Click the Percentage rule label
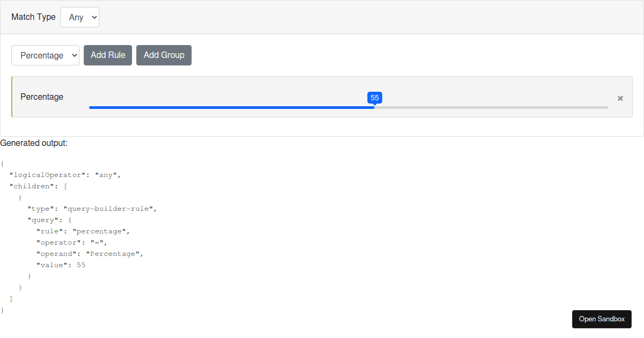 (x=41, y=97)
